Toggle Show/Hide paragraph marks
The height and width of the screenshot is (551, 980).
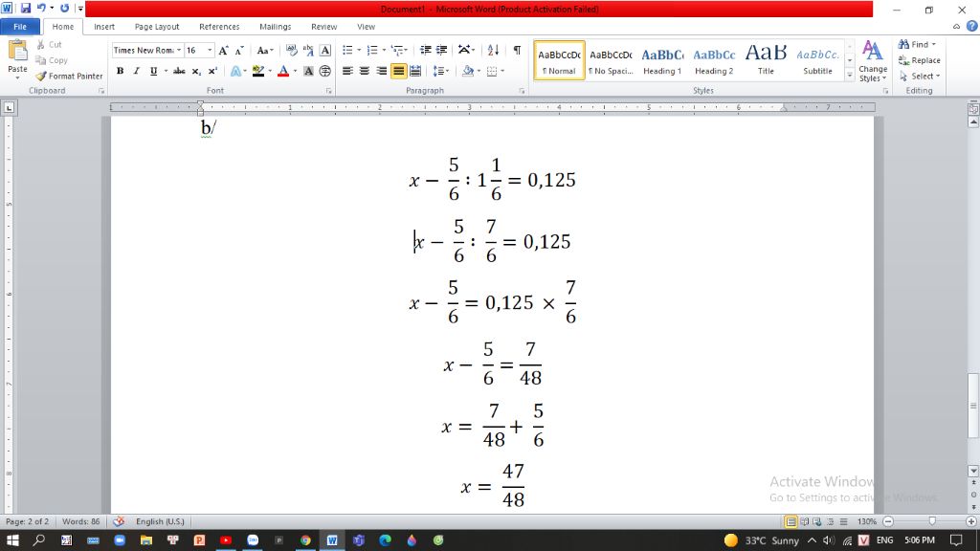(517, 50)
